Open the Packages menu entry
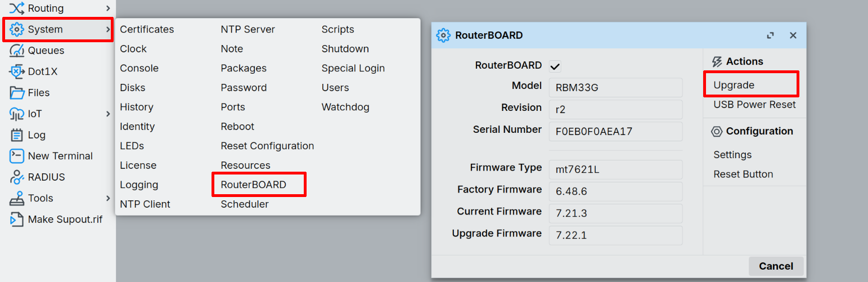This screenshot has width=868, height=282. click(244, 68)
